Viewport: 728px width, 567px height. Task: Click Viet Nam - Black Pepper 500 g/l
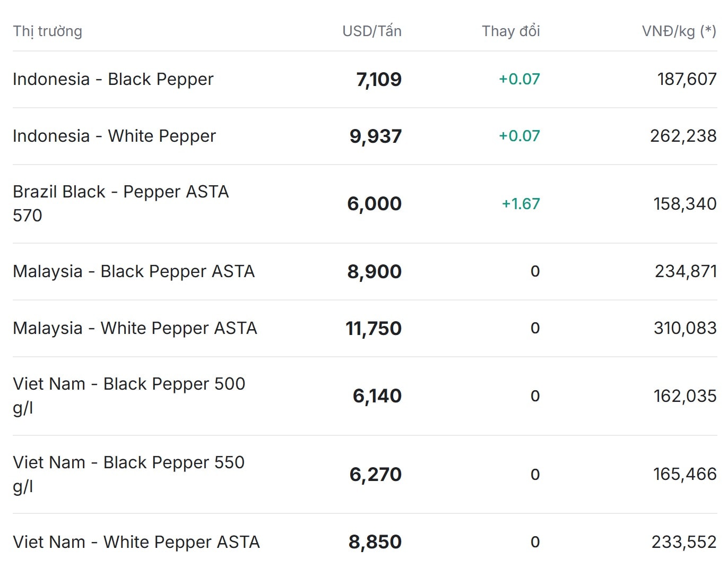[x=129, y=396]
